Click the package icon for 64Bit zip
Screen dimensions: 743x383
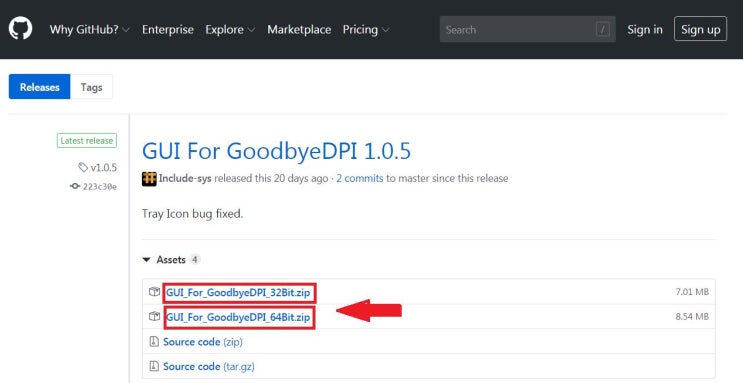(x=154, y=316)
